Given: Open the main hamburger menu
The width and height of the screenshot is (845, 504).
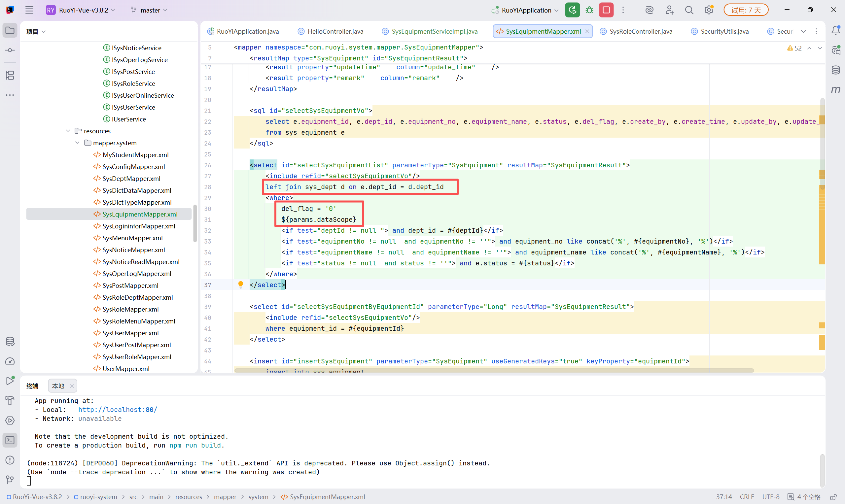Looking at the screenshot, I should coord(29,10).
